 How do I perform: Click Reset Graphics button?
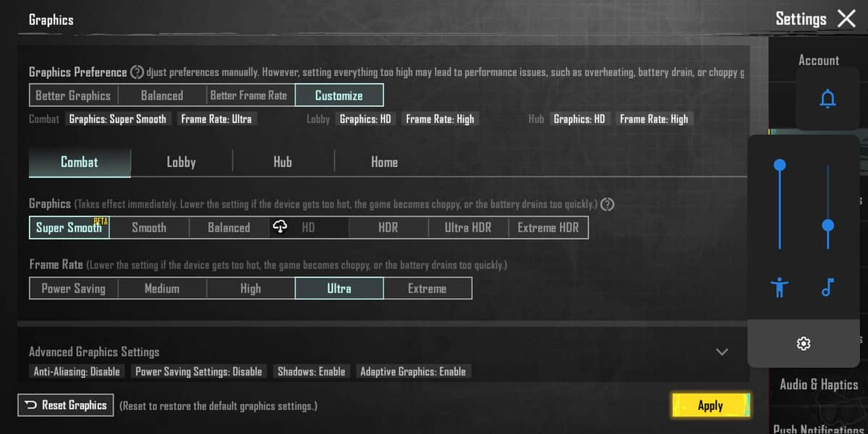click(66, 405)
